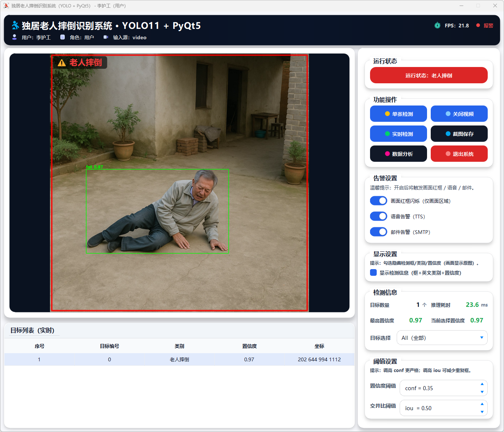Uncheck the 显示检测信息 checkbox

point(373,272)
